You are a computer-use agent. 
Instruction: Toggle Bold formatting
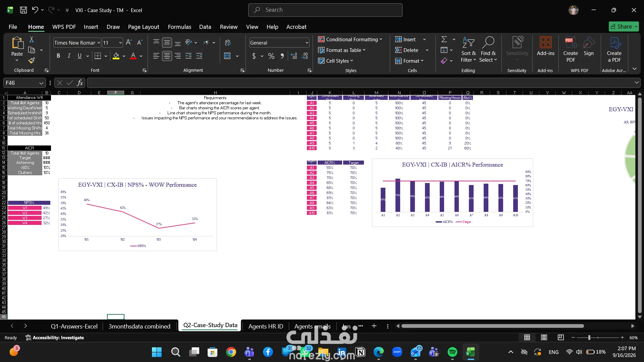58,56
